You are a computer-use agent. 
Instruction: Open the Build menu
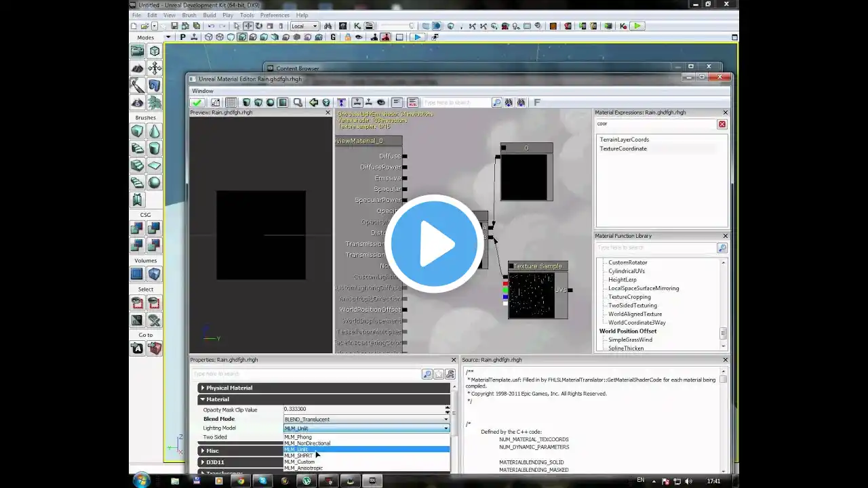[210, 15]
